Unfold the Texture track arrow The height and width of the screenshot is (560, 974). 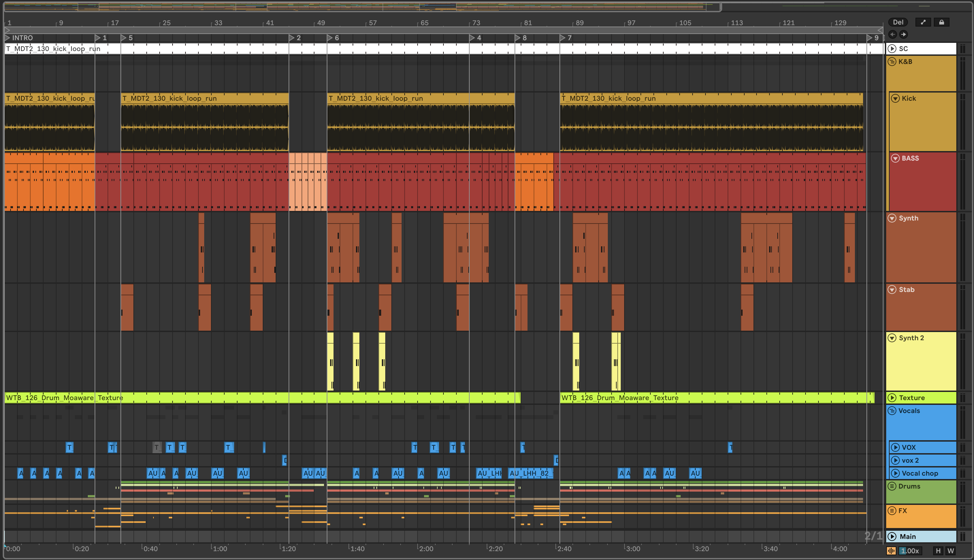(x=892, y=398)
